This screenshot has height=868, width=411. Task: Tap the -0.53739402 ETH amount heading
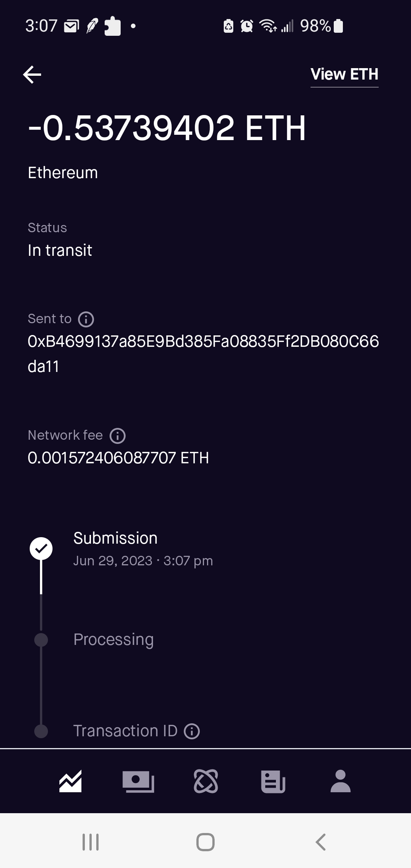pyautogui.click(x=167, y=128)
